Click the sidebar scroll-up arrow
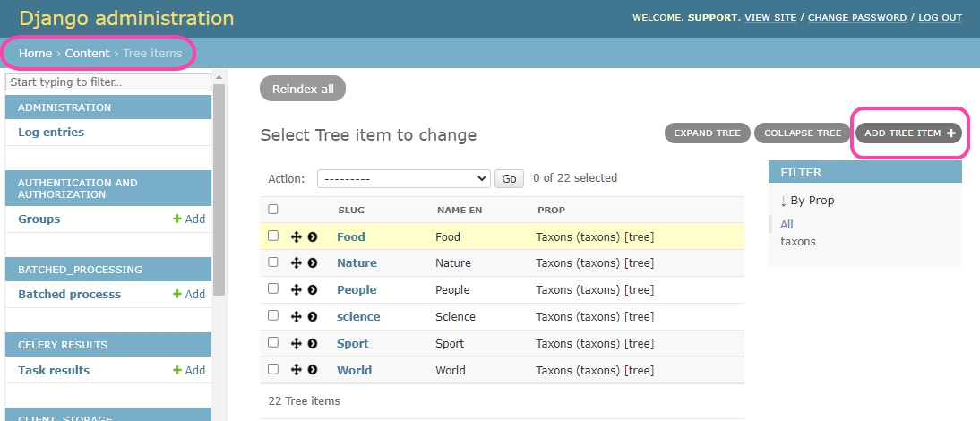 [219, 78]
